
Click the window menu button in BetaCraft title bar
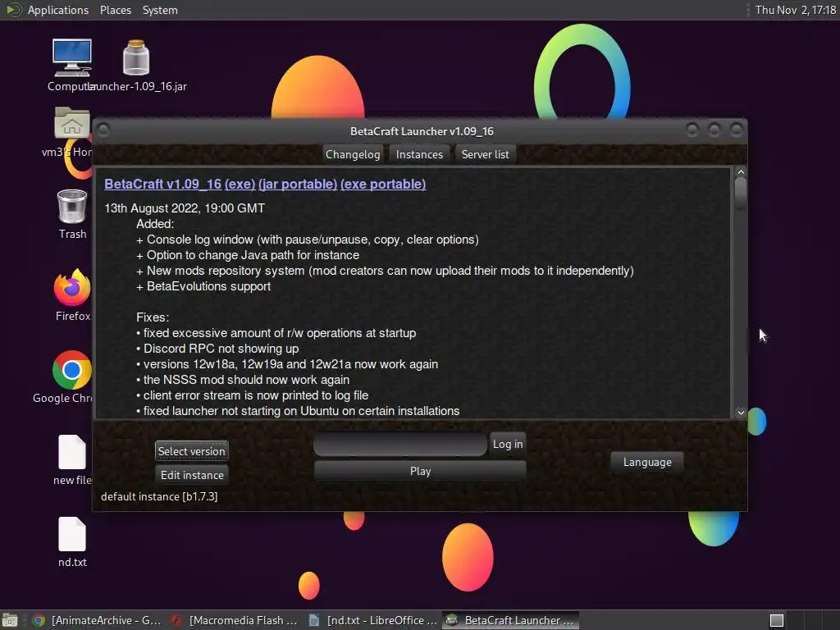coord(104,130)
